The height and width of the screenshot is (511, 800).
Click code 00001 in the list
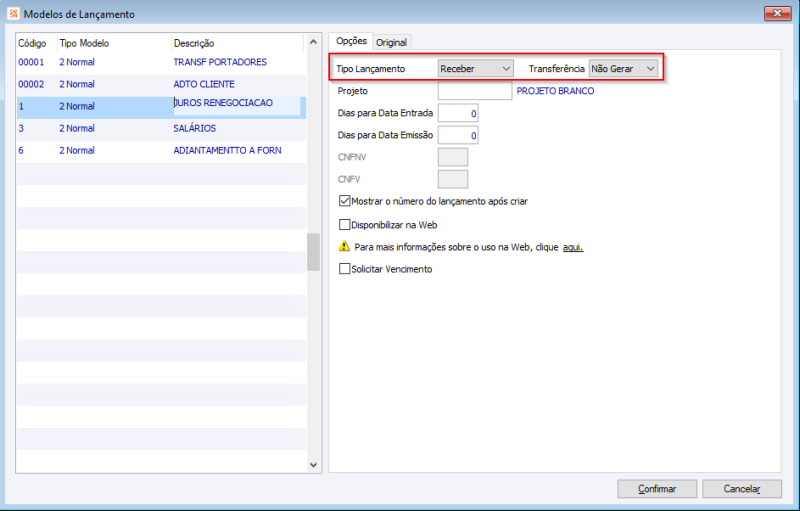[31, 62]
